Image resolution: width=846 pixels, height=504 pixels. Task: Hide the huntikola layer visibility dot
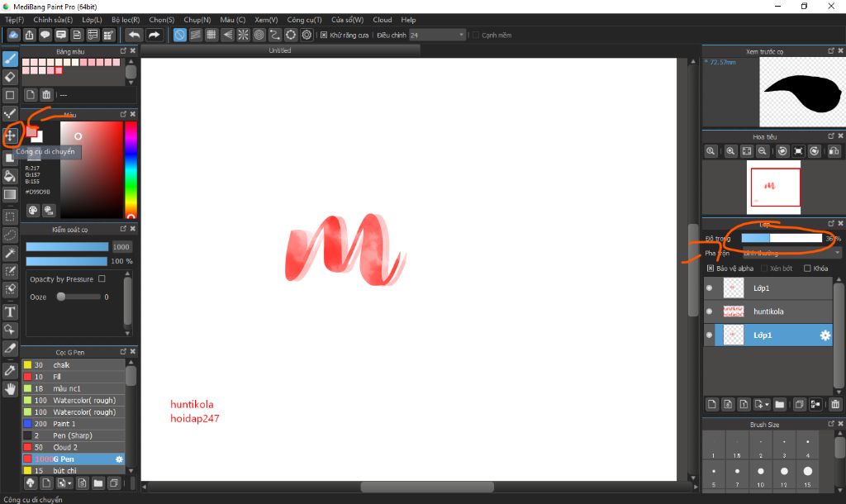pos(709,311)
